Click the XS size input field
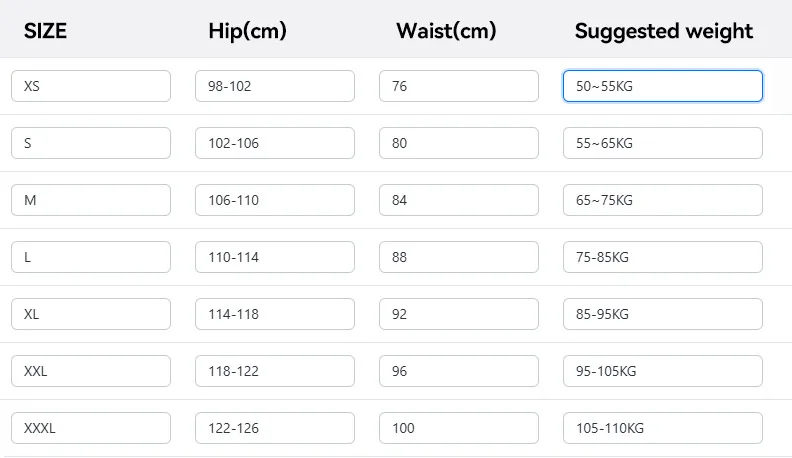 [x=91, y=86]
